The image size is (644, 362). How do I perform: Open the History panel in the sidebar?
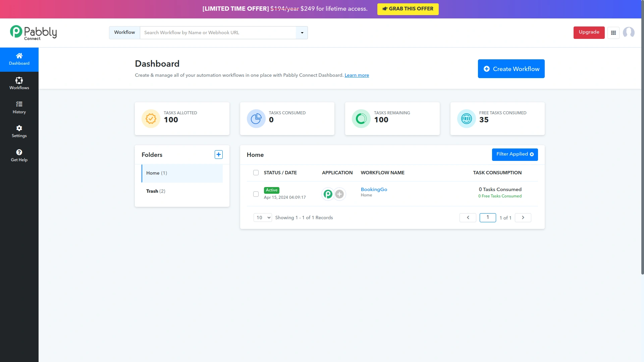click(19, 107)
